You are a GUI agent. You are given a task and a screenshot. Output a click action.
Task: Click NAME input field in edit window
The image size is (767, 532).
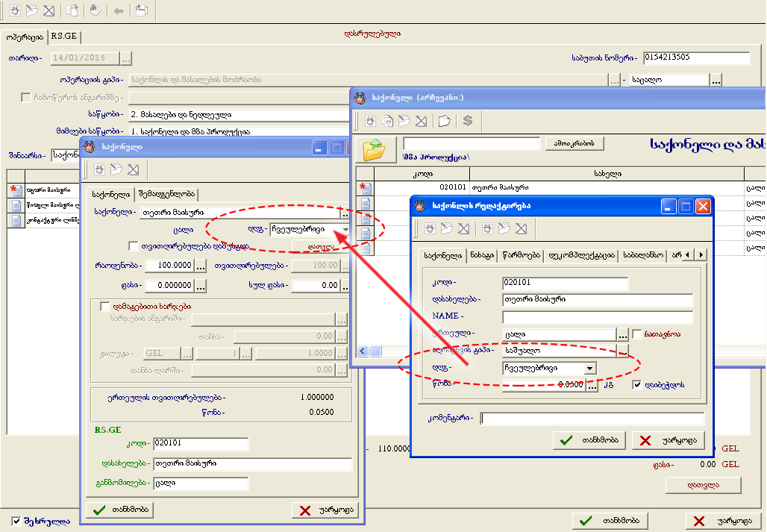pyautogui.click(x=598, y=317)
